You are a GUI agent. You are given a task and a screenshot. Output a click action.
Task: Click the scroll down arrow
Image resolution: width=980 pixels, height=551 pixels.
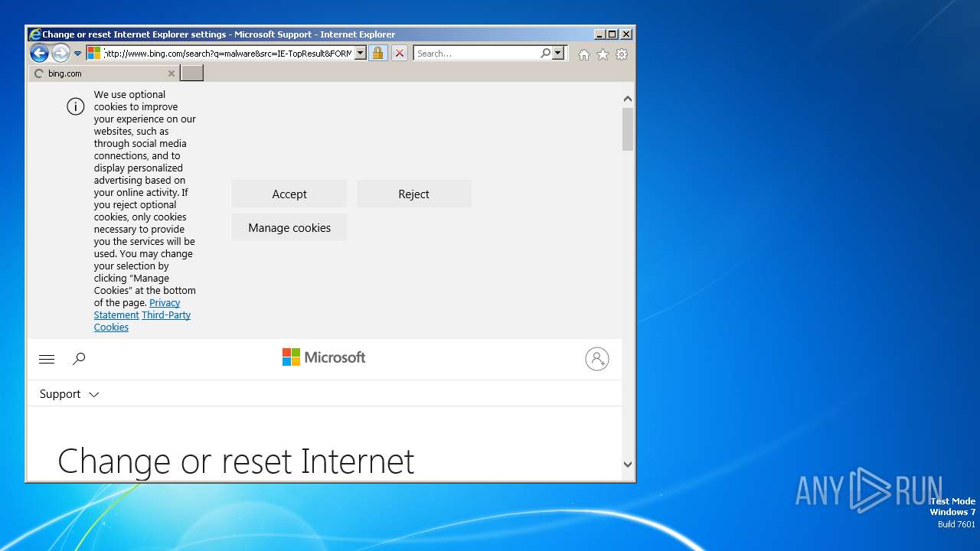[628, 464]
